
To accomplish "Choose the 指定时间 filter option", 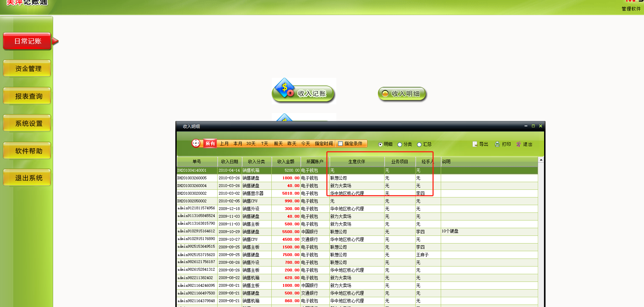I will (x=324, y=144).
